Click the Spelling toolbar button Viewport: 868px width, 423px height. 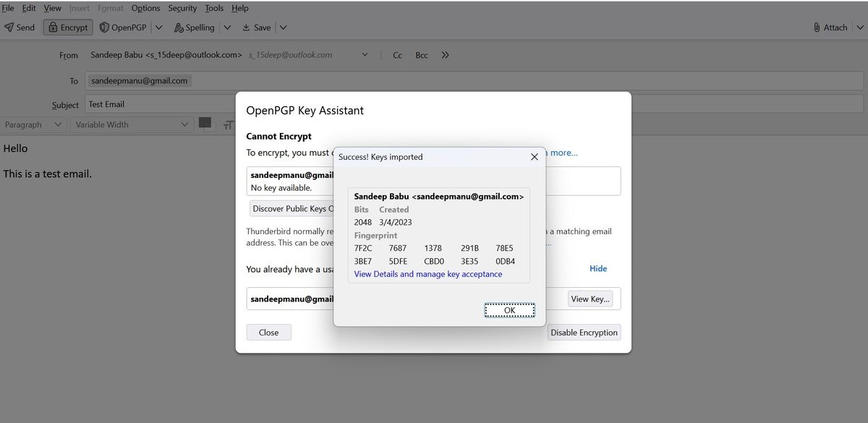[x=195, y=27]
